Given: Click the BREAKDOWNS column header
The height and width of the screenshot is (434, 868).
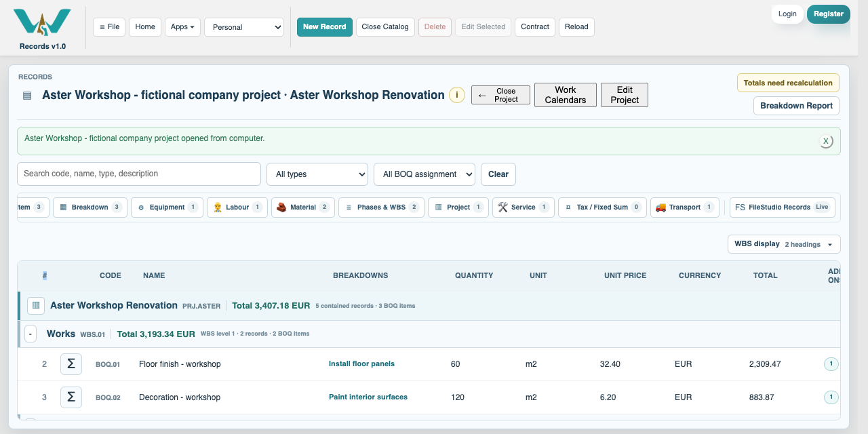Looking at the screenshot, I should [361, 276].
